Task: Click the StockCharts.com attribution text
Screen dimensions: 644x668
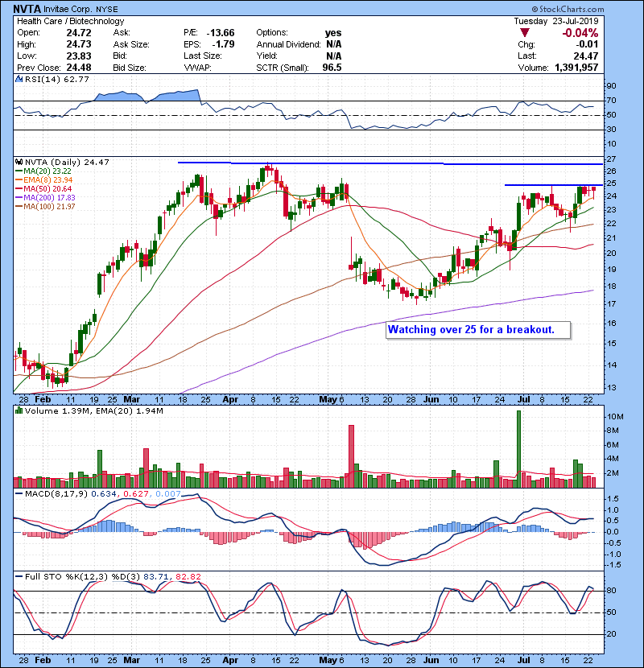Action: pos(568,9)
